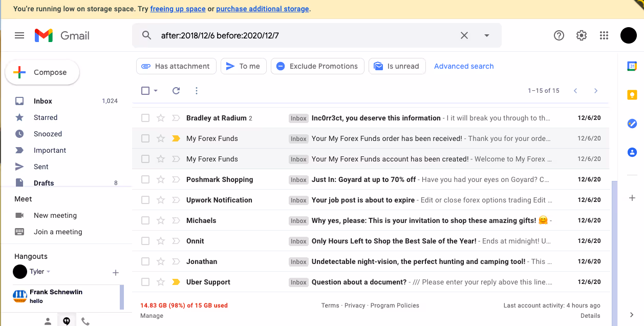The width and height of the screenshot is (644, 326).
Task: Toggle the select-all checkbox
Action: point(145,91)
